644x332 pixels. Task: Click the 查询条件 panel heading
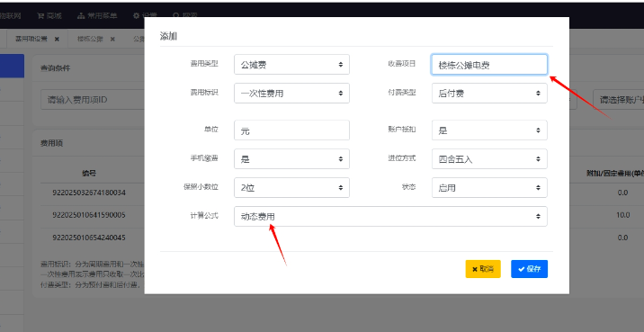coord(55,68)
